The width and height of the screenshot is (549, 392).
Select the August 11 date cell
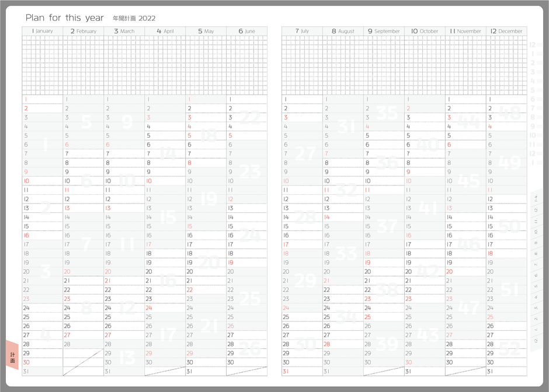pos(343,190)
